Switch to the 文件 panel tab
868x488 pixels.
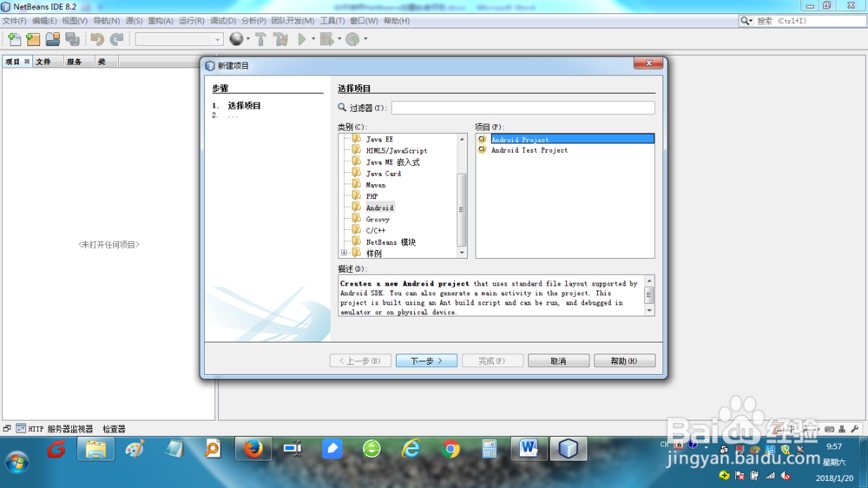click(43, 62)
